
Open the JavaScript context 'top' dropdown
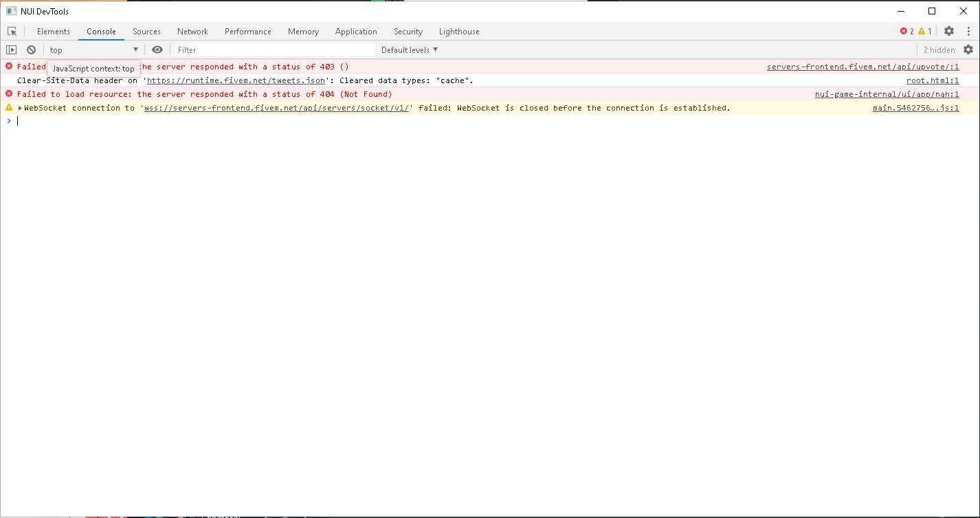[x=94, y=50]
